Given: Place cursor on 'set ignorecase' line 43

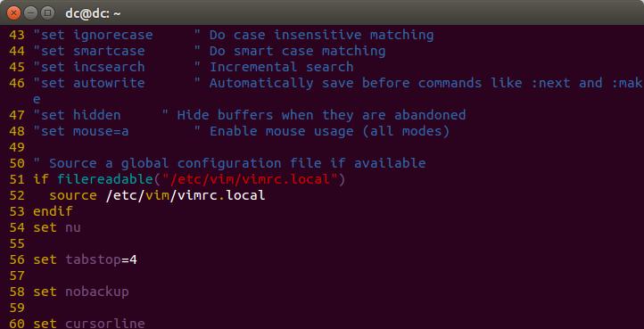Looking at the screenshot, I should click(93, 35).
